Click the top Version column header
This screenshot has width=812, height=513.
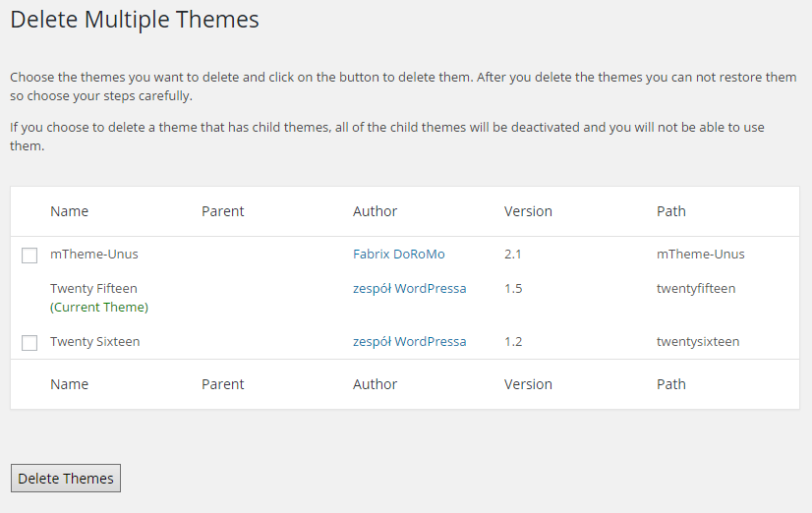click(528, 211)
